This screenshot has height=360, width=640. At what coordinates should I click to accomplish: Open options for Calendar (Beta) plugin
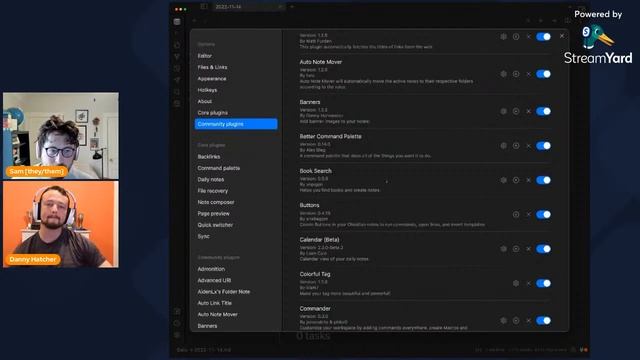click(x=504, y=249)
